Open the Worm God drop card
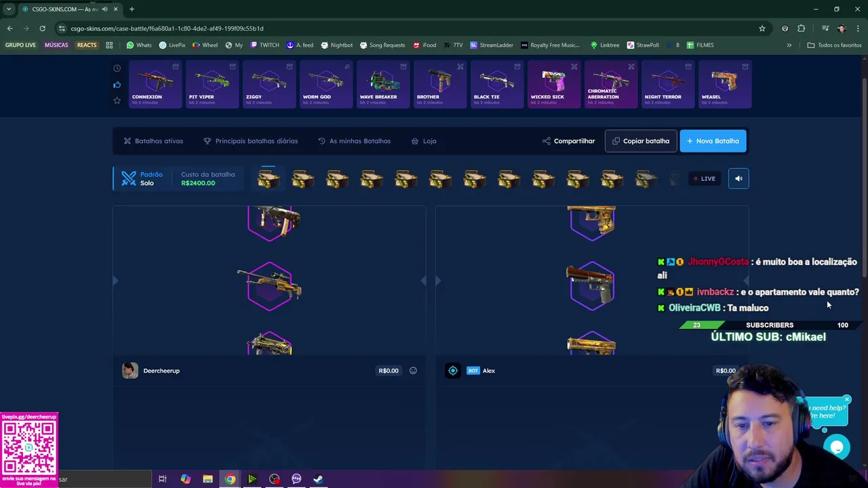The image size is (868, 488). [x=326, y=84]
